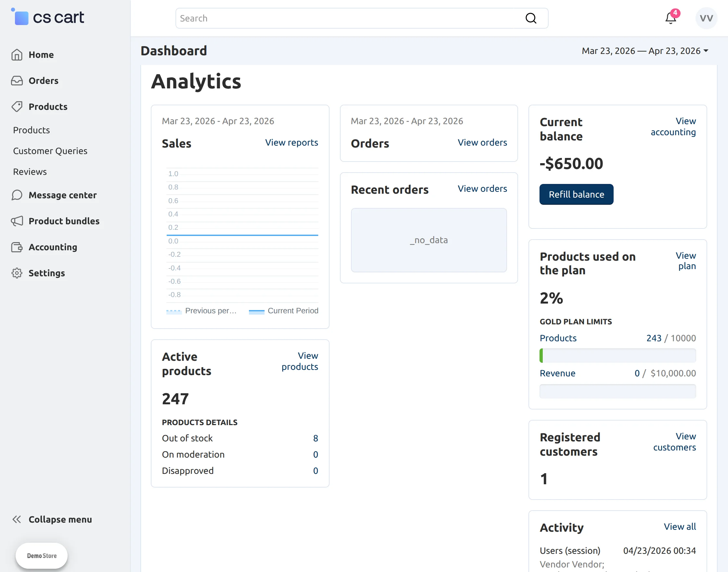Click the Products usage progress bar
728x572 pixels.
pos(617,355)
